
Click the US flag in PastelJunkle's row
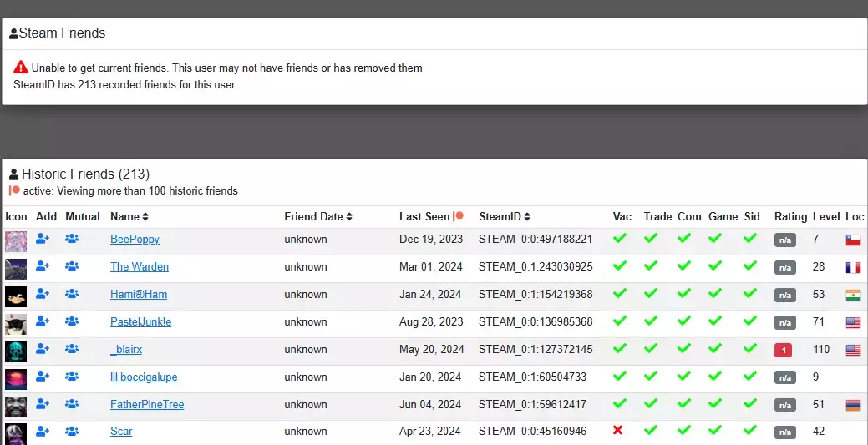coord(853,322)
